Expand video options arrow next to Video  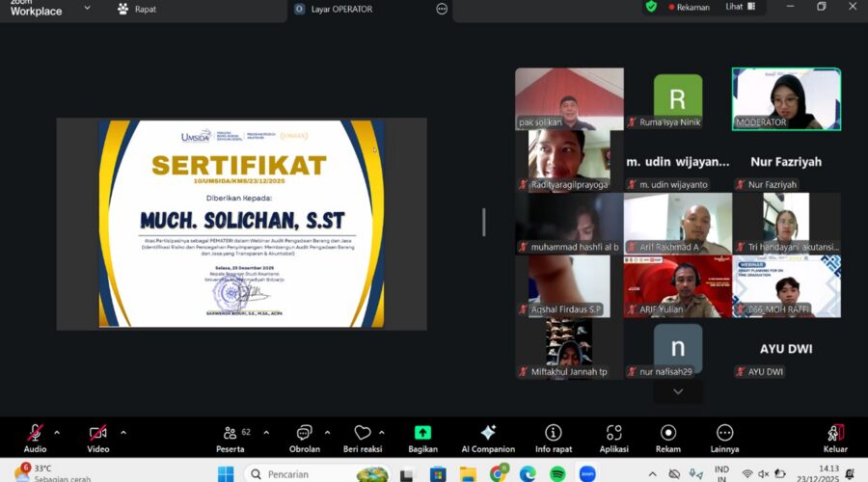(x=123, y=432)
